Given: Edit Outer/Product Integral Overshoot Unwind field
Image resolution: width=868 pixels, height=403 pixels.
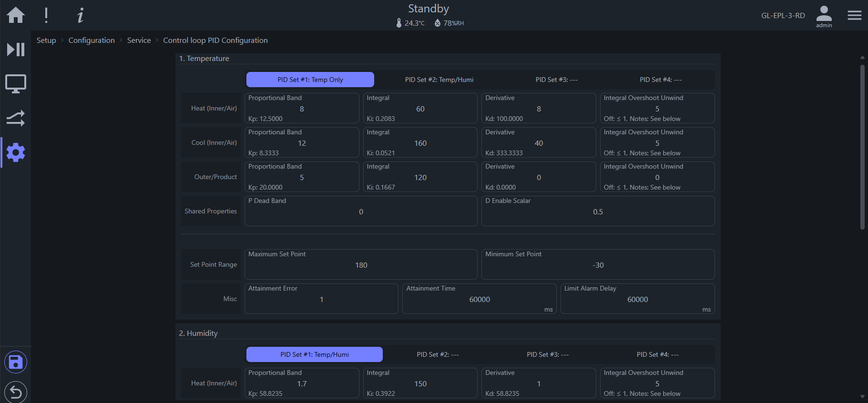Looking at the screenshot, I should [x=657, y=177].
